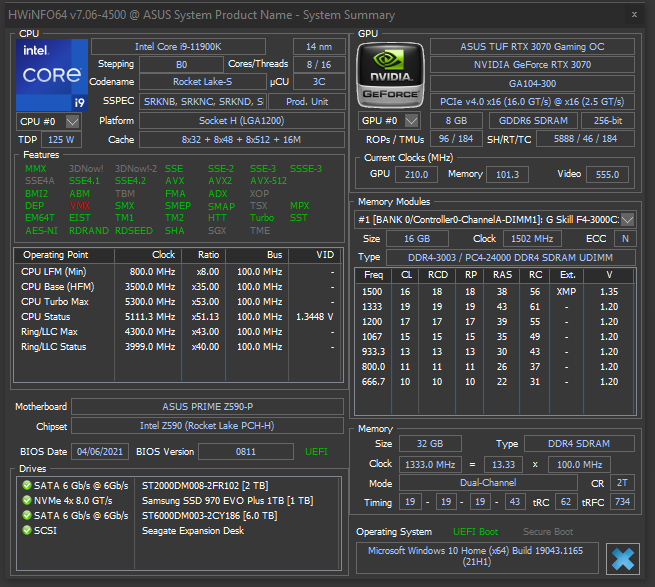Click the PCIe v4.0 x16 link field
The image size is (655, 587).
(x=532, y=102)
